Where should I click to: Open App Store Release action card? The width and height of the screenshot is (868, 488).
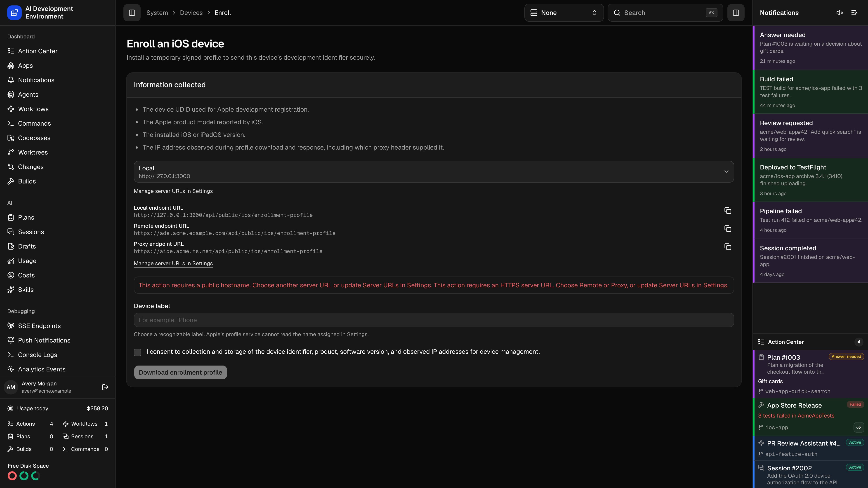pos(810,417)
